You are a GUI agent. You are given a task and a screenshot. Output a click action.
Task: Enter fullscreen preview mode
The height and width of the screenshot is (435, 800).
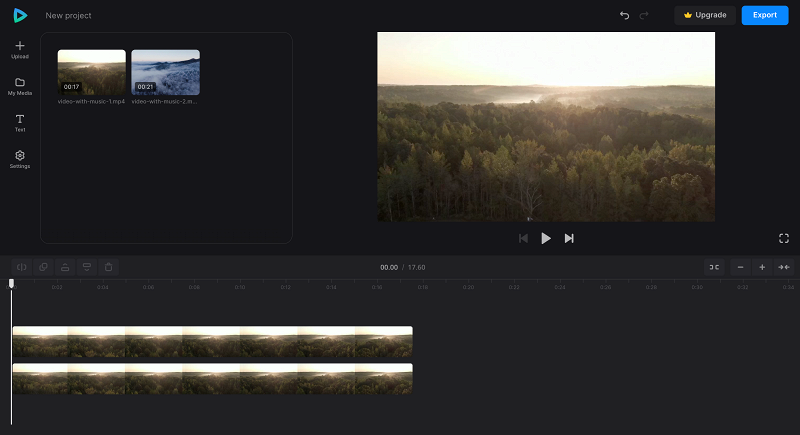[784, 238]
